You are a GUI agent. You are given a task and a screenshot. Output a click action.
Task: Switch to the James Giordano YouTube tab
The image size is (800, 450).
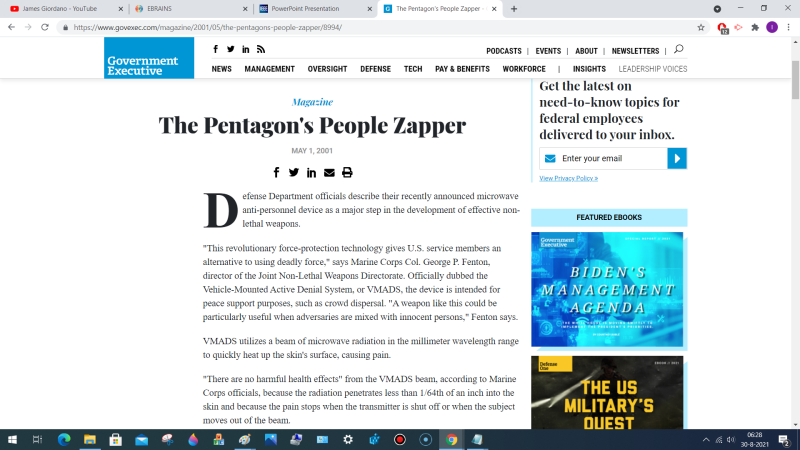pos(60,9)
